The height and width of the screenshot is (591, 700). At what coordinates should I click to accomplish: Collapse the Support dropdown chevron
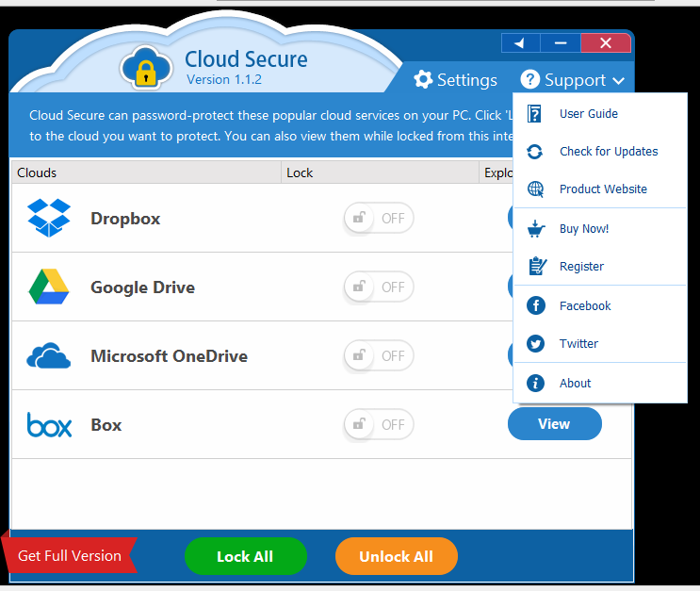[618, 81]
